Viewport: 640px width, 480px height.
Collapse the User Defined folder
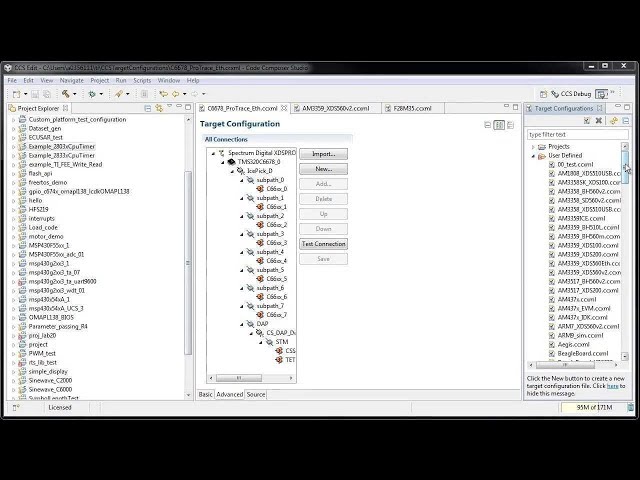click(x=533, y=156)
